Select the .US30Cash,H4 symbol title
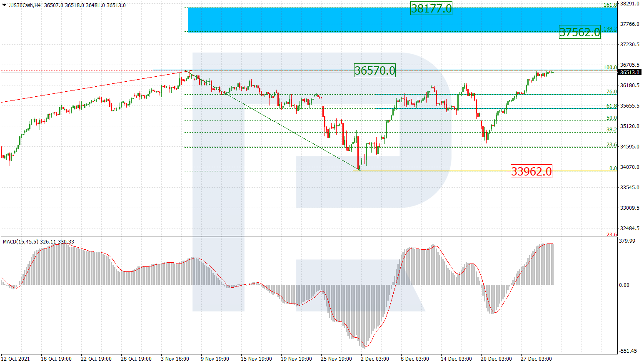 [x=25, y=5]
